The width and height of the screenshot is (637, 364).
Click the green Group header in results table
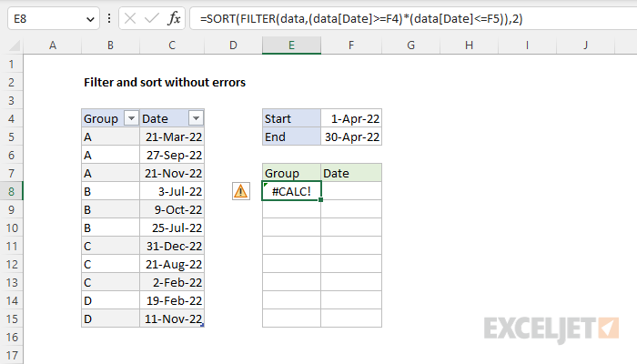[291, 173]
